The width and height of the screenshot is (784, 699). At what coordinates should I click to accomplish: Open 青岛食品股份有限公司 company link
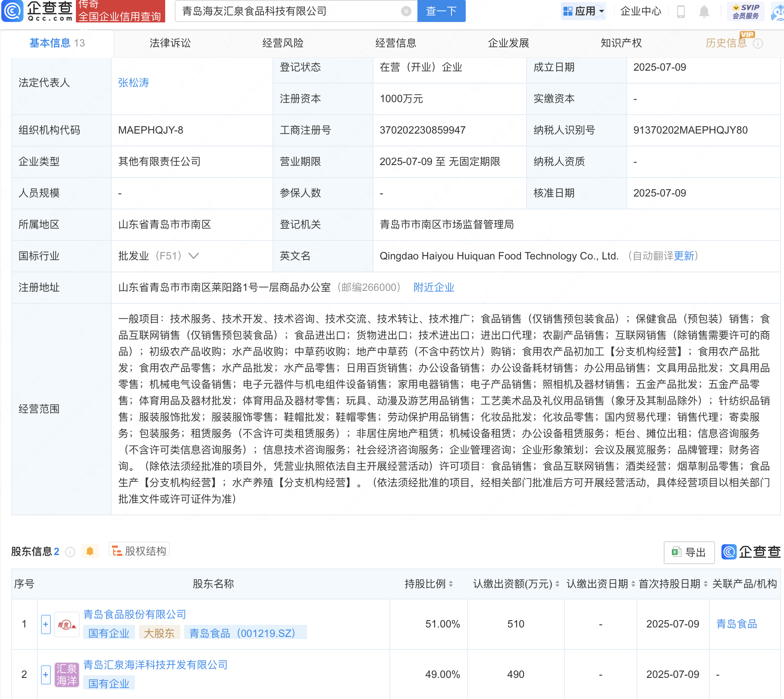(x=135, y=615)
